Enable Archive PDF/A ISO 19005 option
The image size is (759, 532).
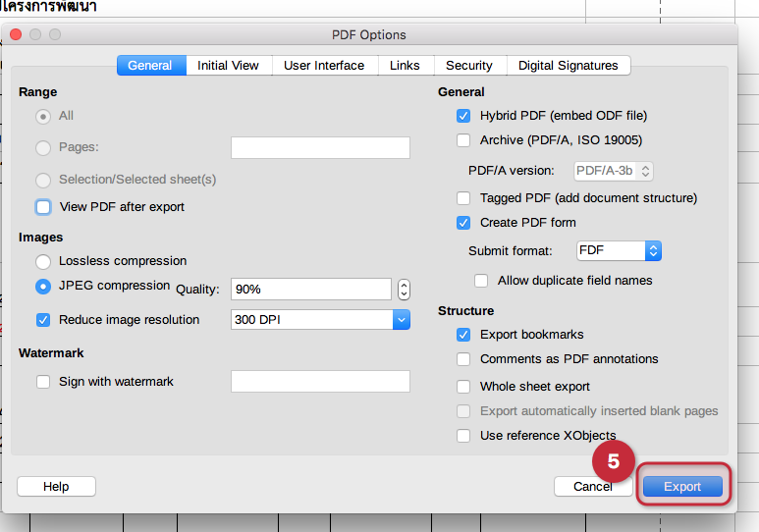[x=463, y=140]
